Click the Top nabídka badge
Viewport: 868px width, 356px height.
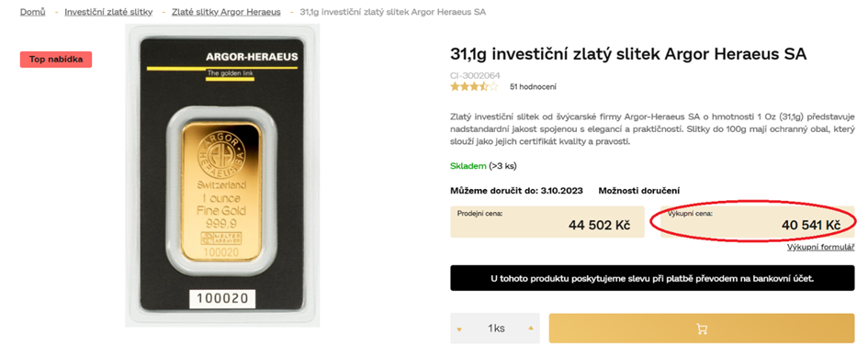coord(56,60)
